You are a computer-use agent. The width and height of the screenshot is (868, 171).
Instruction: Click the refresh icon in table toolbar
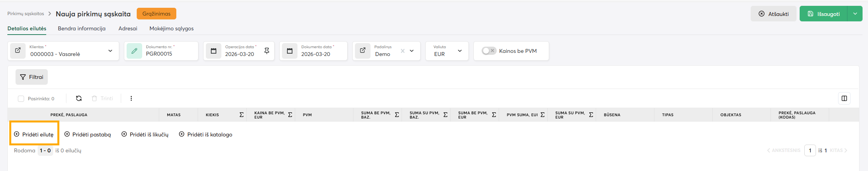(x=79, y=98)
